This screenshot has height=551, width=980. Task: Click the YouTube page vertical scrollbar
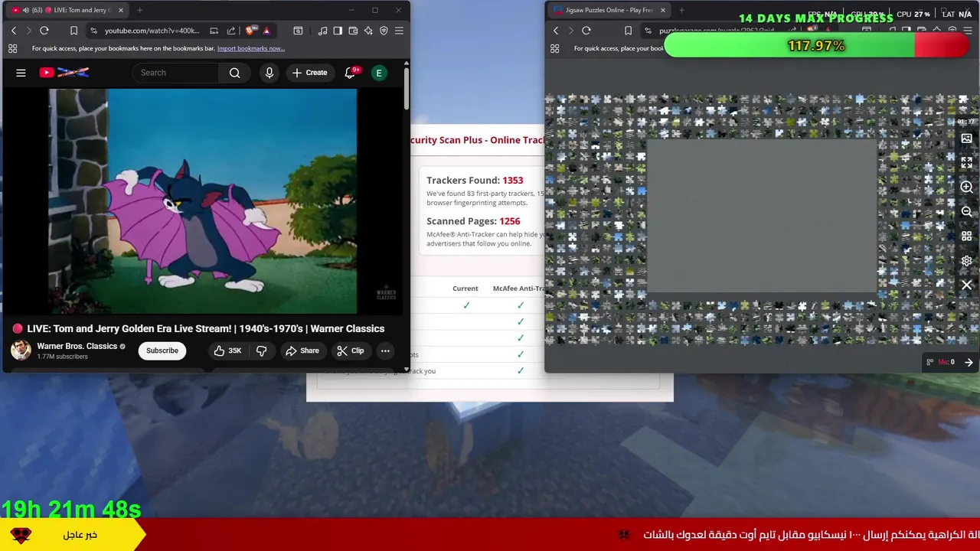[406, 88]
